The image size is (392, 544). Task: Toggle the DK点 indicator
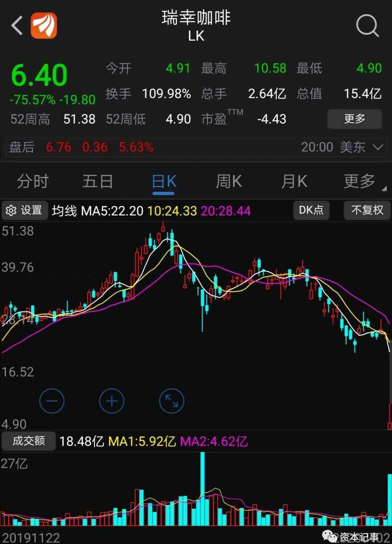point(311,210)
